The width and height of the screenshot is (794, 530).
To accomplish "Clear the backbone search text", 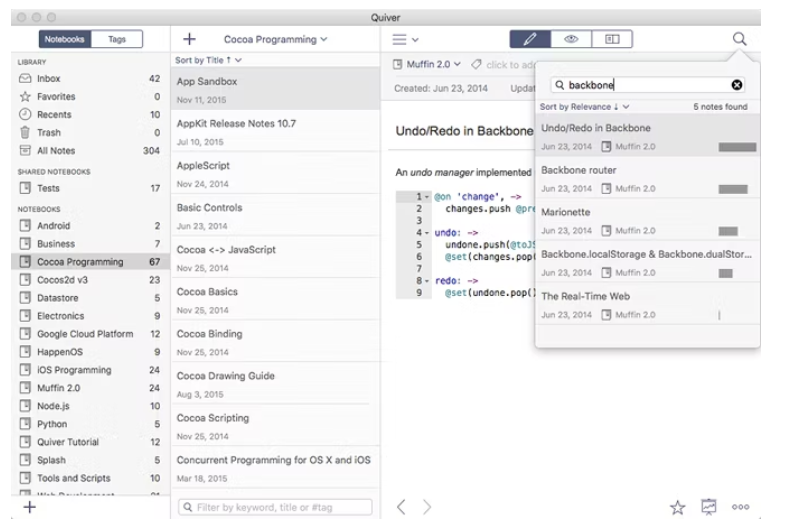I will pos(737,85).
